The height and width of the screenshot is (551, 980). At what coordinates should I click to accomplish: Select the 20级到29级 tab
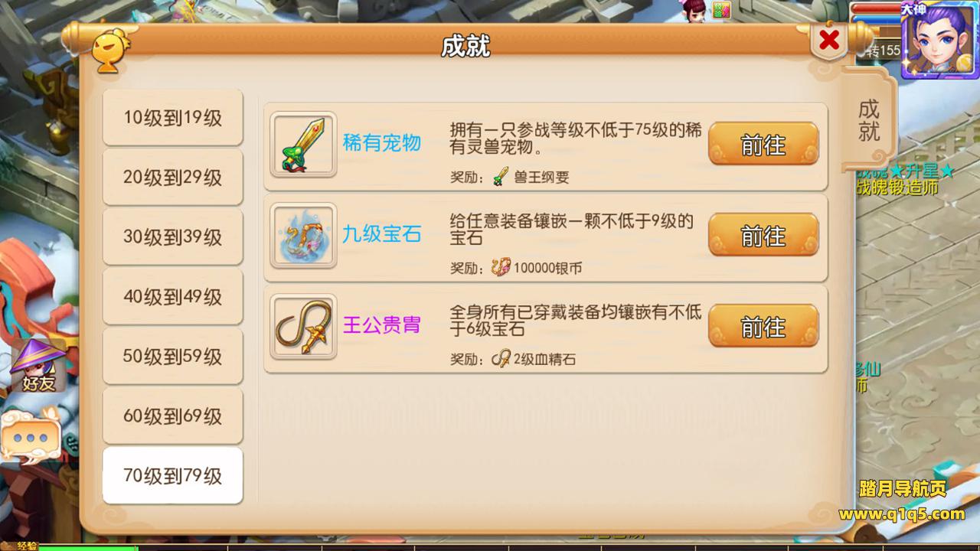click(173, 178)
